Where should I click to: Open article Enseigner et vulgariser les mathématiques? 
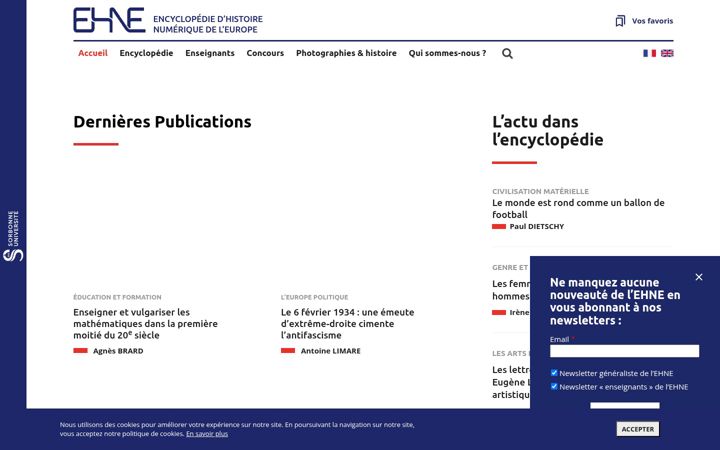pyautogui.click(x=145, y=324)
